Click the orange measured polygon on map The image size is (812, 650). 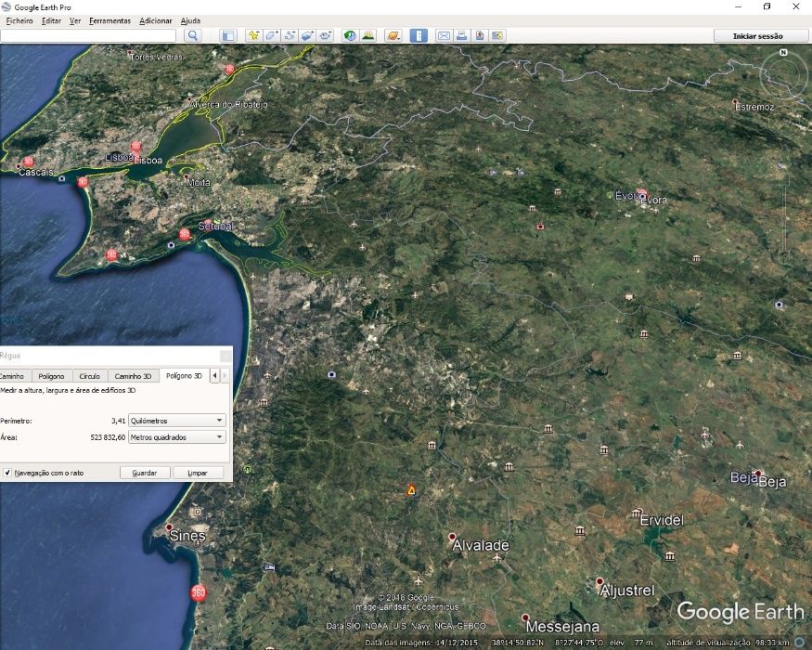coord(411,490)
